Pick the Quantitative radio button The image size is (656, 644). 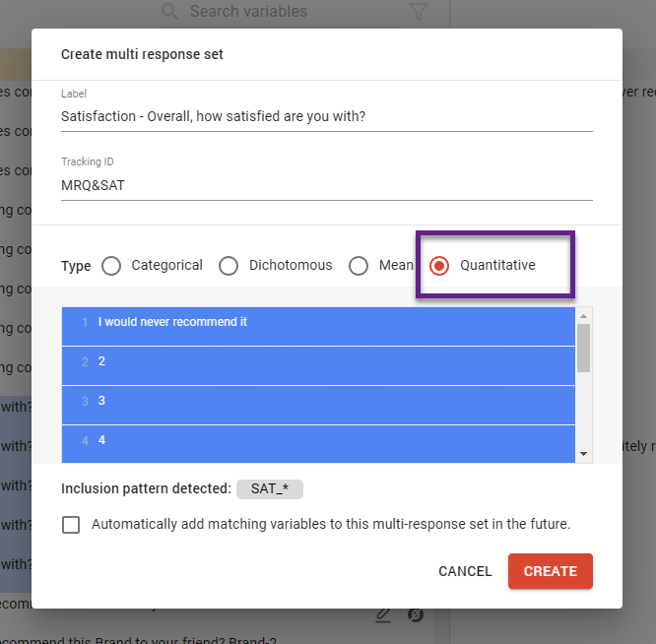pyautogui.click(x=440, y=266)
